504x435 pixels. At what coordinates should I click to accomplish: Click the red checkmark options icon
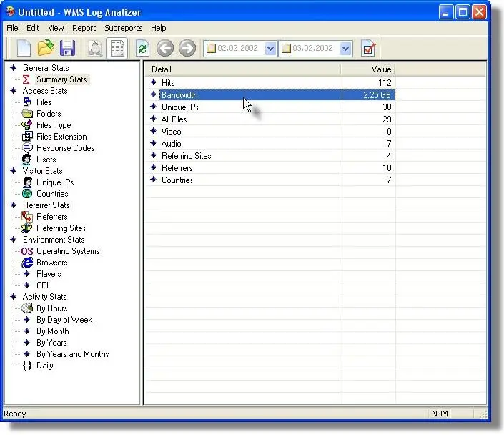coord(368,48)
